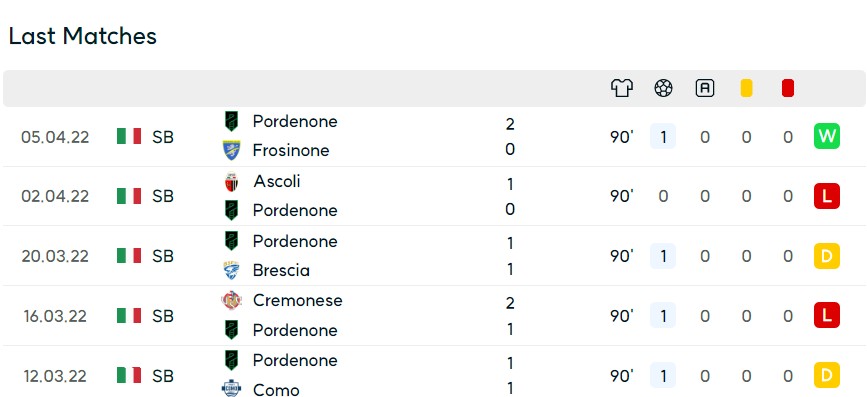Click highlighted goal count in Como match

tap(663, 376)
